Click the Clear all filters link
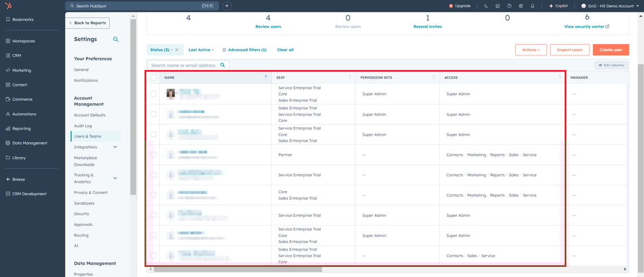The height and width of the screenshot is (277, 644). (286, 50)
